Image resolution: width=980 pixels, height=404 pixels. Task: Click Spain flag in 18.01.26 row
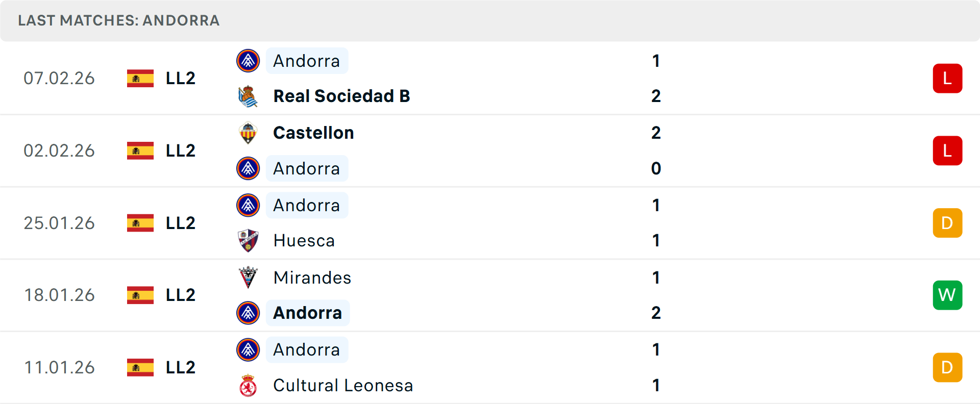pyautogui.click(x=140, y=295)
